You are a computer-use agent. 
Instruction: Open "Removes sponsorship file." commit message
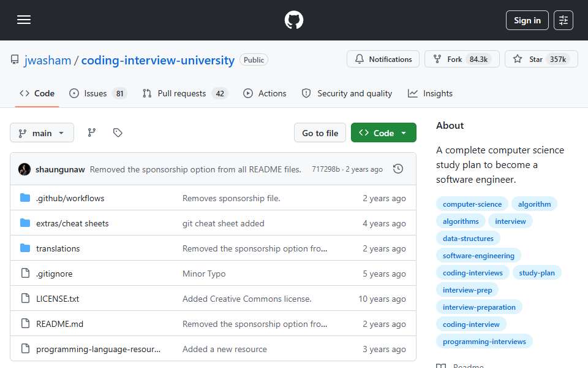(x=232, y=198)
